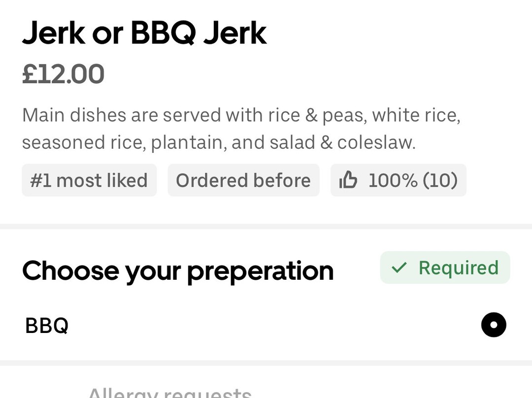Image resolution: width=532 pixels, height=398 pixels.
Task: Open the partially visible 'Allergy requests' option
Action: tap(169, 393)
